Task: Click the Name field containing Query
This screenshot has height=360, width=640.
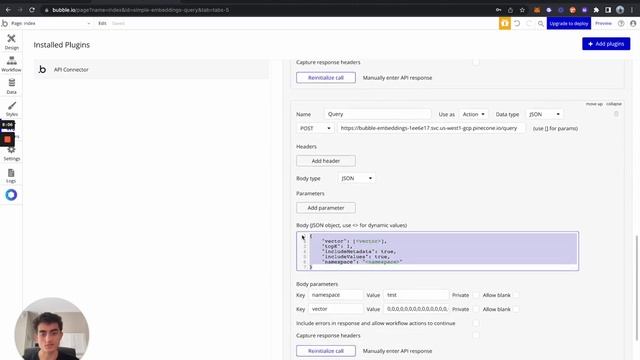Action: click(378, 114)
